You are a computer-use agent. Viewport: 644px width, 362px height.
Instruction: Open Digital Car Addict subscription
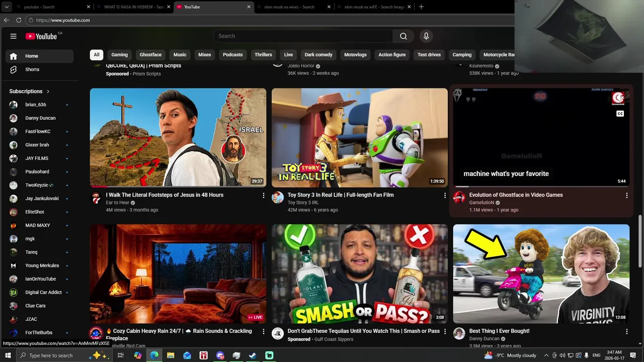click(x=40, y=293)
